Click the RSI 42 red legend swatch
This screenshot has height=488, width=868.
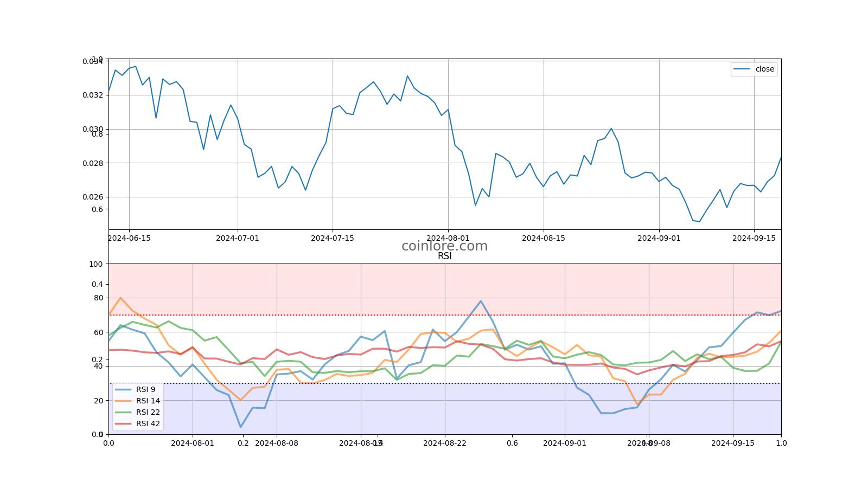coord(123,423)
